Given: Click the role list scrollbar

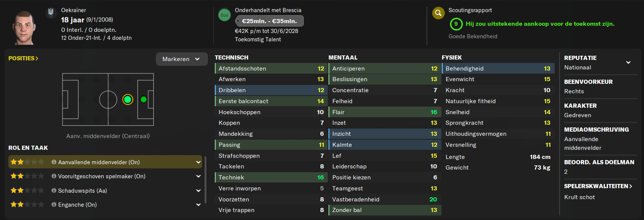Looking at the screenshot, I should pos(206,180).
